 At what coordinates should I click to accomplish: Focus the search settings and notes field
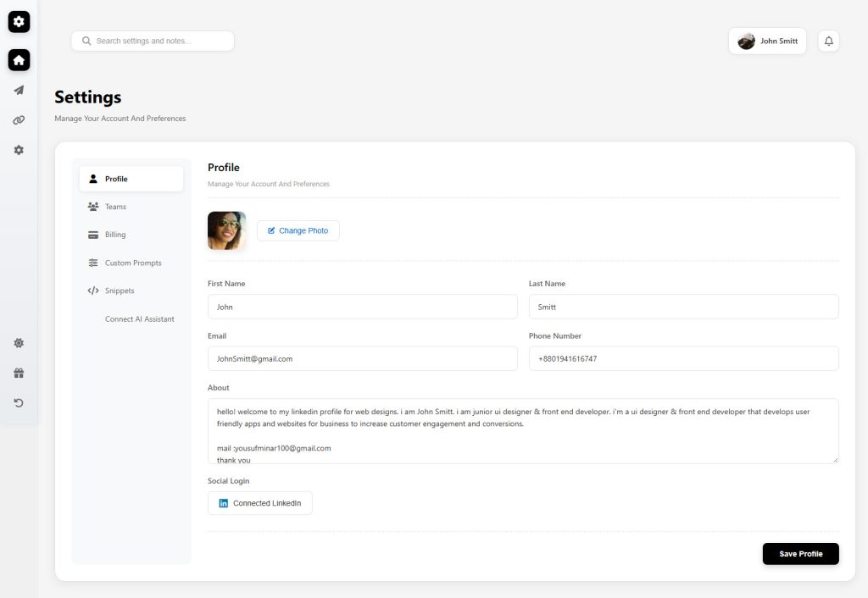click(153, 41)
